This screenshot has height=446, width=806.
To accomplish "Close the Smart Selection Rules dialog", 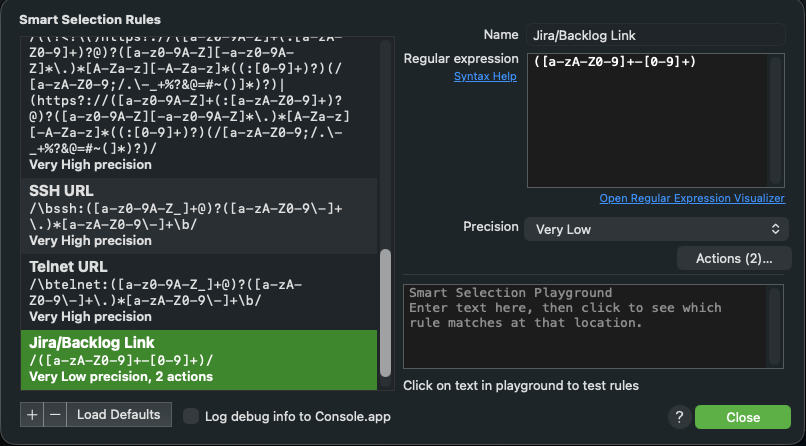I will coord(743,417).
